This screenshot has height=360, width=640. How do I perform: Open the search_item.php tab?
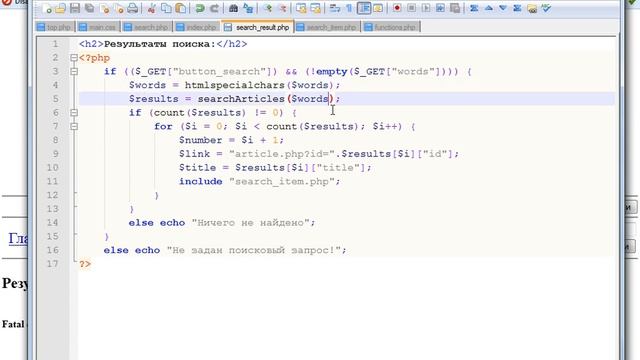click(327, 27)
